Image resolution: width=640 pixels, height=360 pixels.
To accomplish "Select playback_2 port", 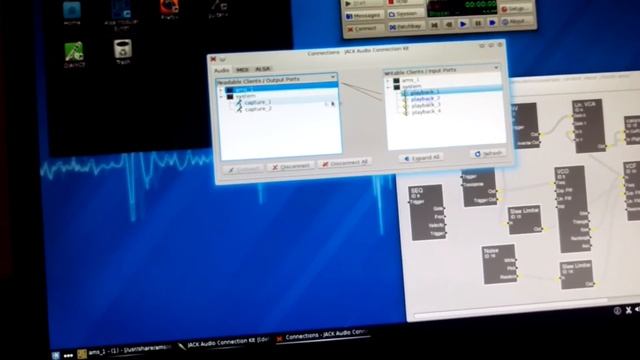I will pos(425,99).
